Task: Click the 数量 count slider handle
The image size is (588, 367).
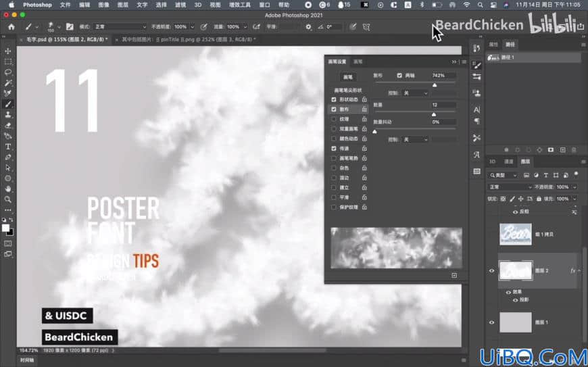Action: (434, 114)
